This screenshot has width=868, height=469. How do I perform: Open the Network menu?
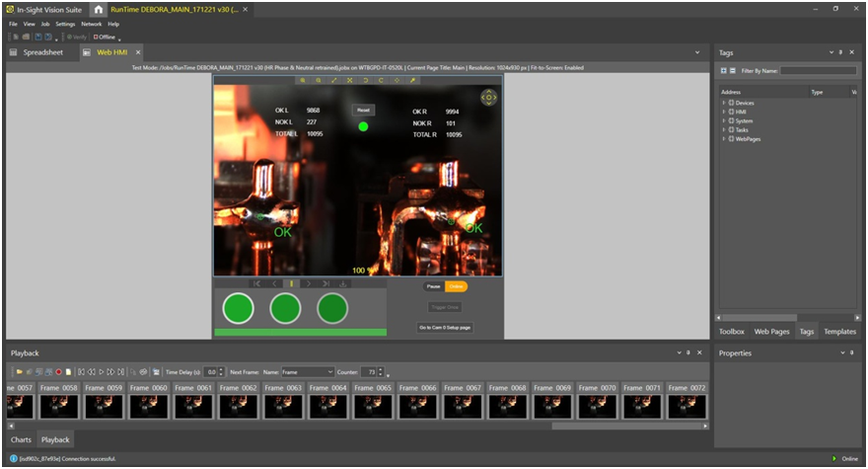click(x=92, y=24)
